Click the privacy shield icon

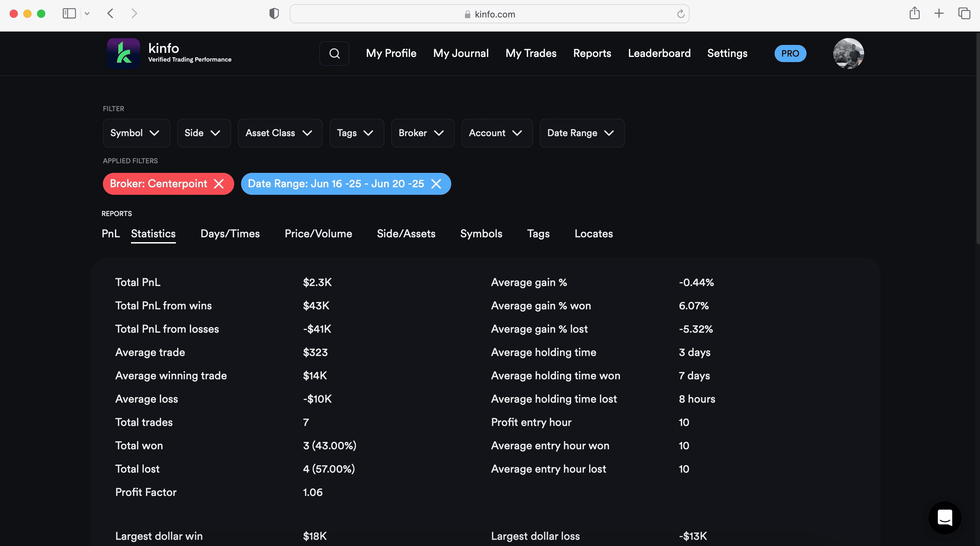[x=274, y=14]
